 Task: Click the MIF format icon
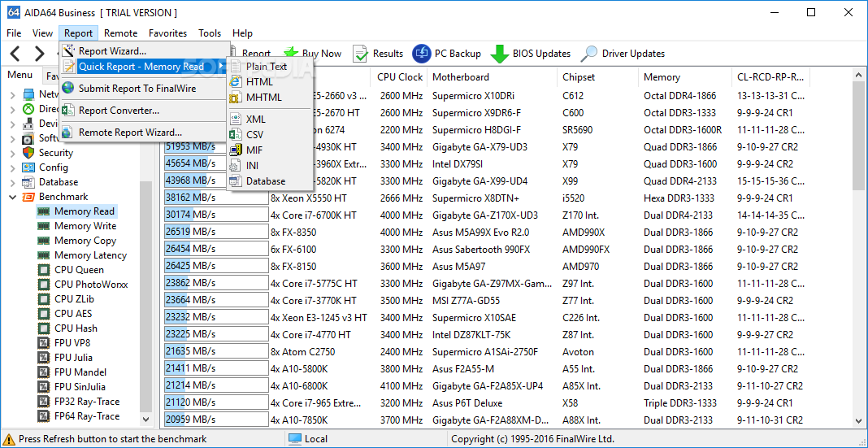click(236, 150)
